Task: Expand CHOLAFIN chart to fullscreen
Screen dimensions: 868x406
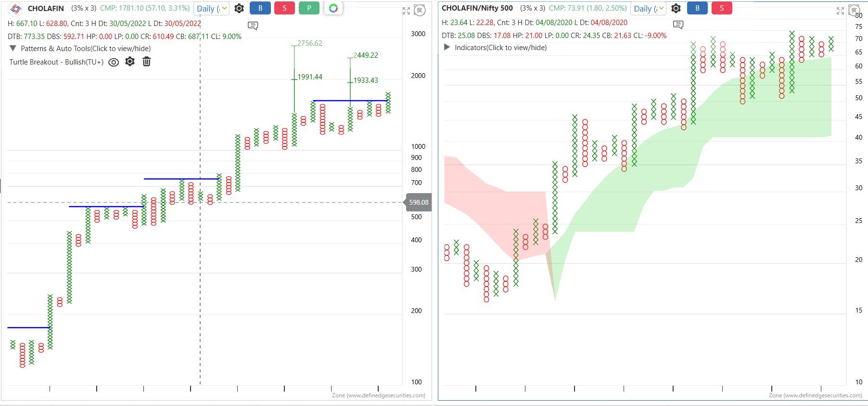Action: [406, 11]
